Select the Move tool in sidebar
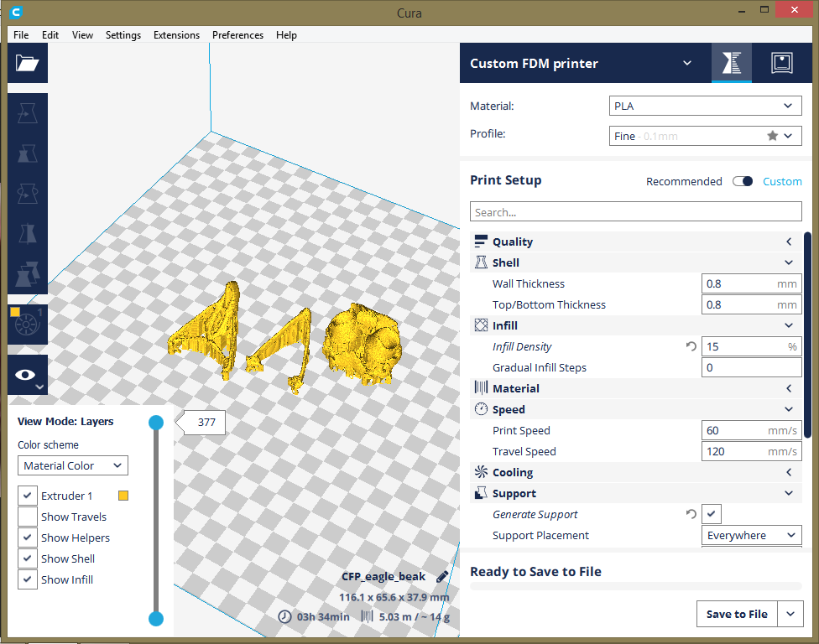Image resolution: width=819 pixels, height=644 pixels. point(27,112)
